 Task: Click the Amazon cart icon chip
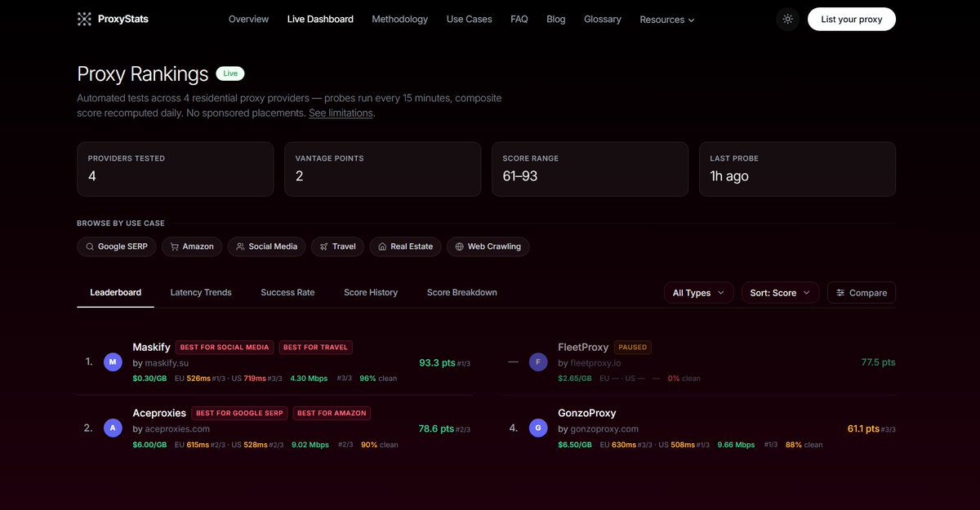[192, 246]
